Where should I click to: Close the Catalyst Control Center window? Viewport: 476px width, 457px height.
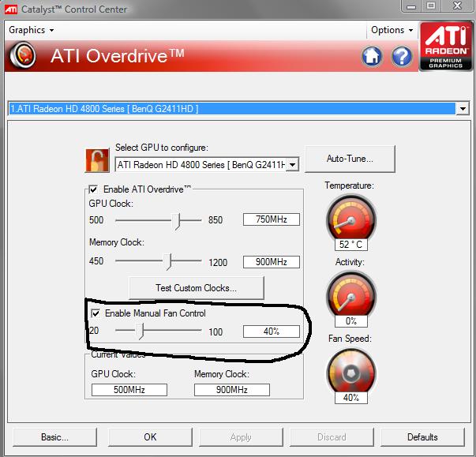pyautogui.click(x=457, y=6)
